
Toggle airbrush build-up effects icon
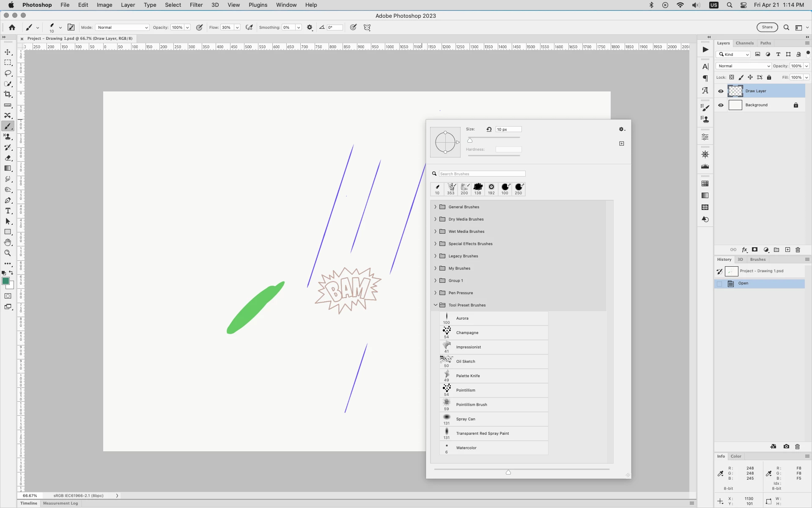tap(250, 28)
